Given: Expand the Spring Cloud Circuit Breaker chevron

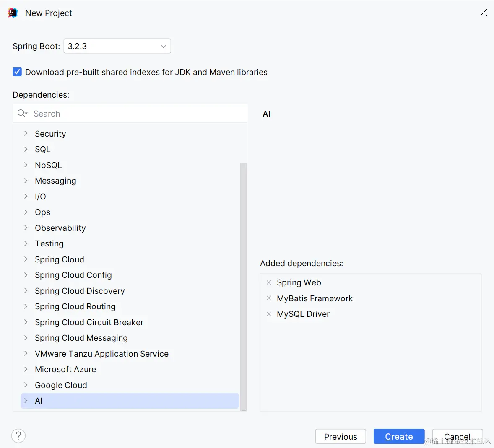Looking at the screenshot, I should point(26,322).
